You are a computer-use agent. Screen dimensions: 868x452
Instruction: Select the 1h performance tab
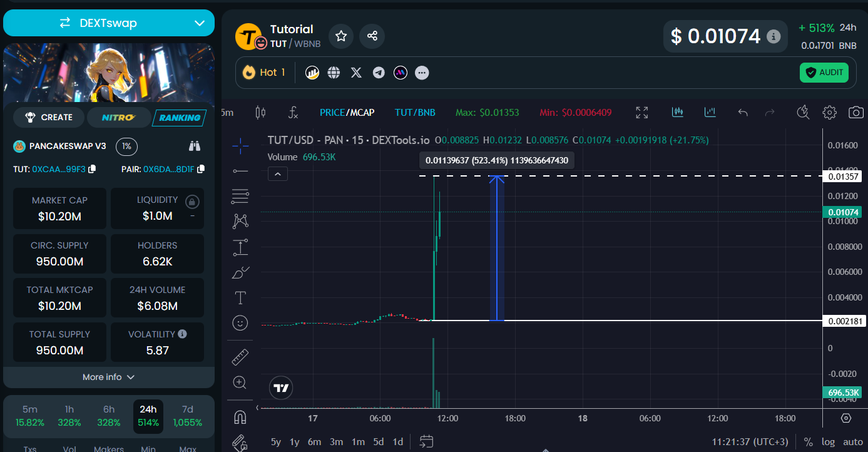point(69,416)
